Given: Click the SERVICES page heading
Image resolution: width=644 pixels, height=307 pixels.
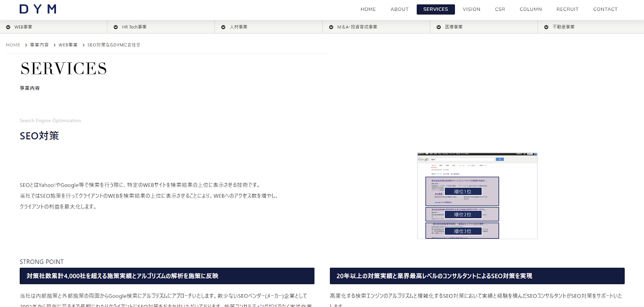Looking at the screenshot, I should point(64,69).
